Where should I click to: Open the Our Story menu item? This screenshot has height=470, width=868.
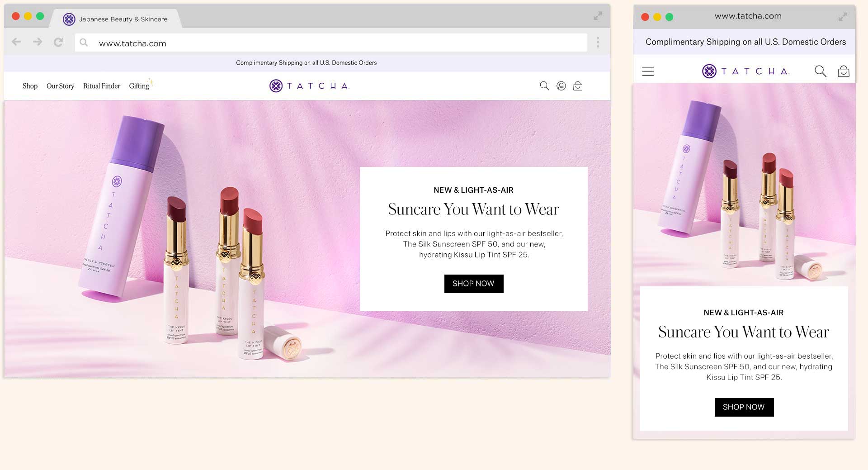pos(60,86)
